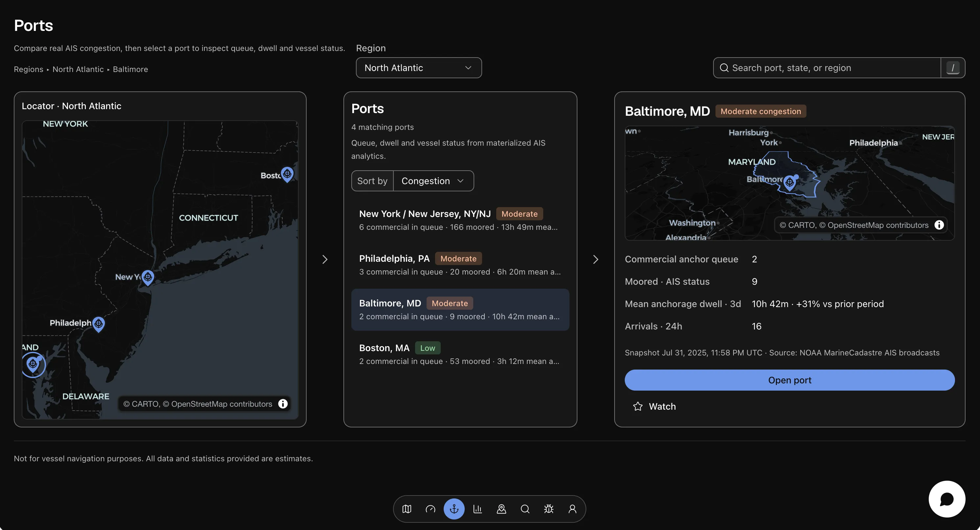Open the bar chart analytics icon

[x=478, y=509]
